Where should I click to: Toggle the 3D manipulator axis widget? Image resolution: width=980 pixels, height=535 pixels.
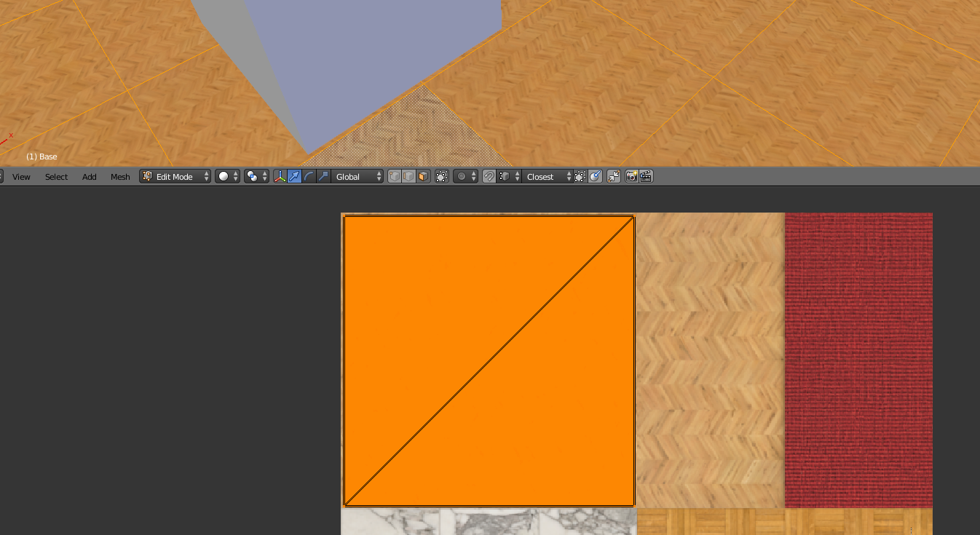point(280,176)
